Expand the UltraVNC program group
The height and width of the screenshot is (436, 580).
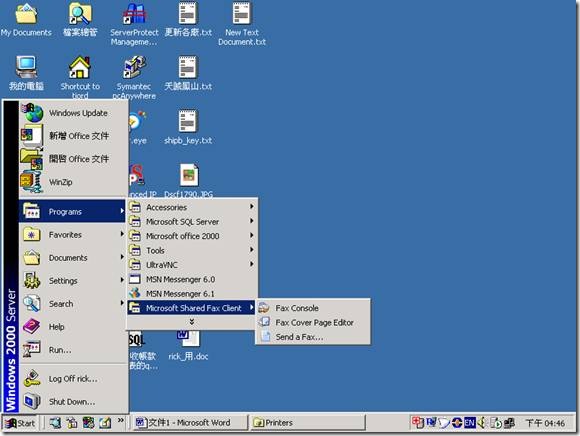(x=192, y=264)
